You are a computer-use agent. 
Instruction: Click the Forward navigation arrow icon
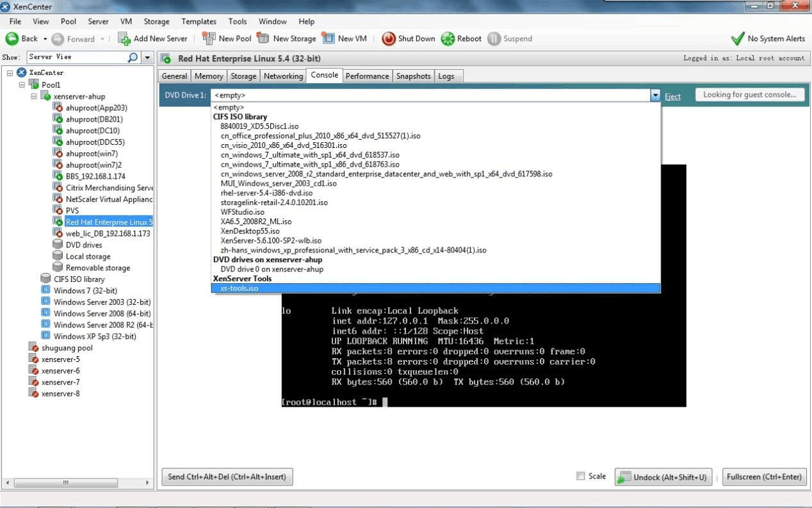point(58,39)
